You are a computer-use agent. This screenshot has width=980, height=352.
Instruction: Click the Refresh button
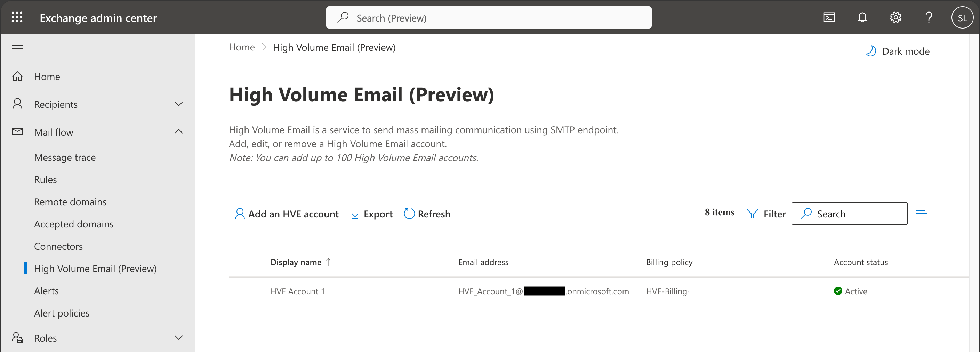click(427, 214)
